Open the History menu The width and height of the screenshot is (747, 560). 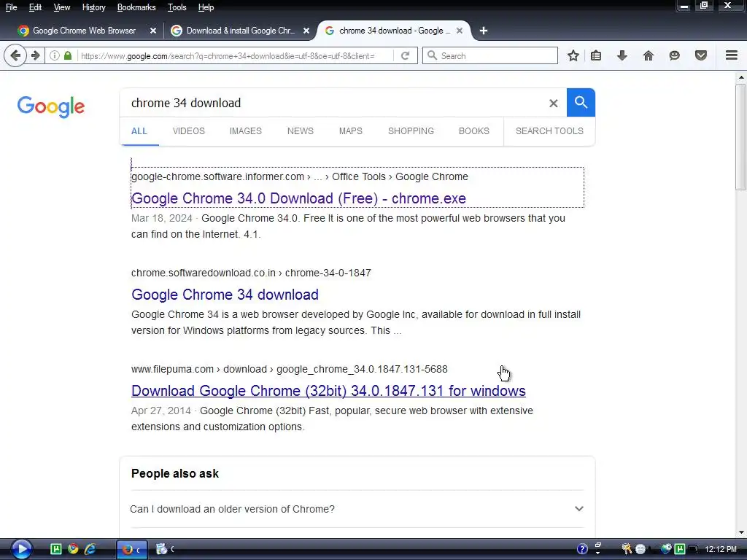click(94, 7)
